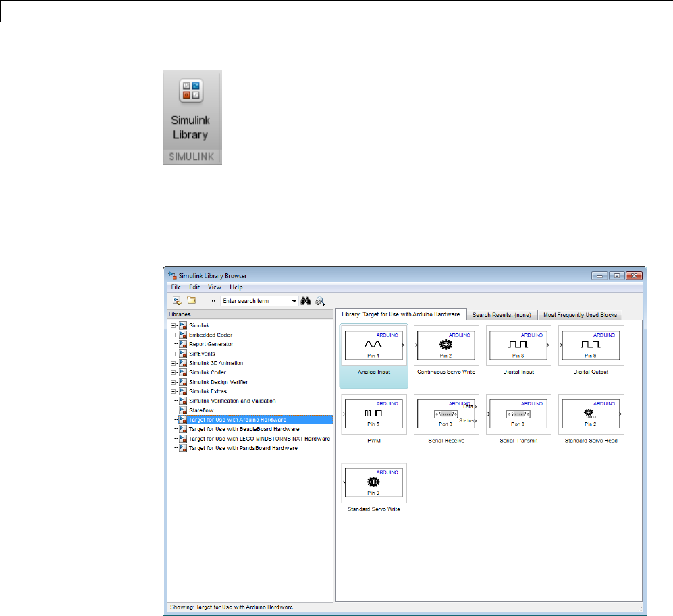The image size is (673, 616).
Task: Click the Simulink library icon in tree
Action: [x=183, y=325]
